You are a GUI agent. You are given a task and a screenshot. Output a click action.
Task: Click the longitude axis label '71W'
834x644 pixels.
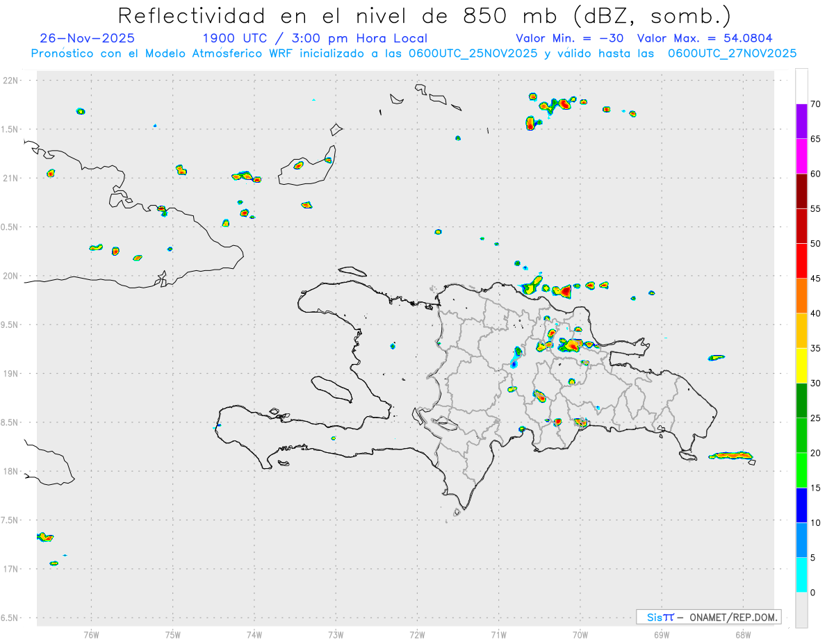(498, 634)
